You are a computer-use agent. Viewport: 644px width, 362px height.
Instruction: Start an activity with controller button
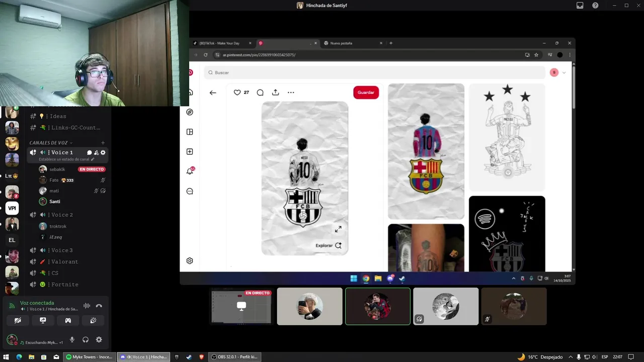68,320
